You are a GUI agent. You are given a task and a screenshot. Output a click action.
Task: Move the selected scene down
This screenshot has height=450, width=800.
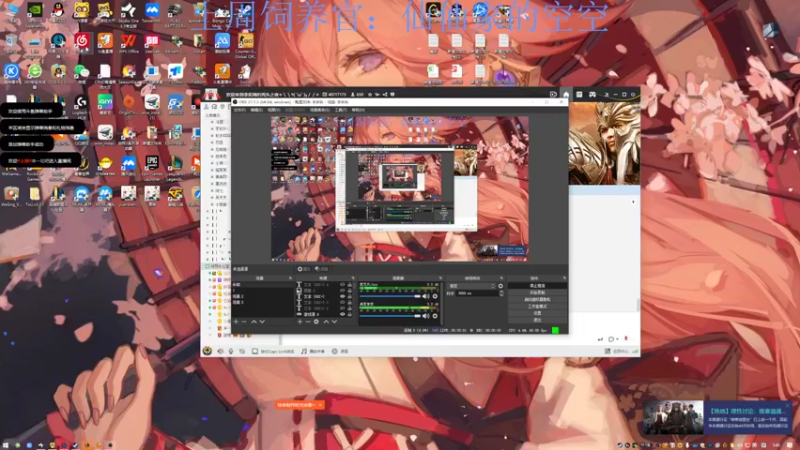(262, 322)
